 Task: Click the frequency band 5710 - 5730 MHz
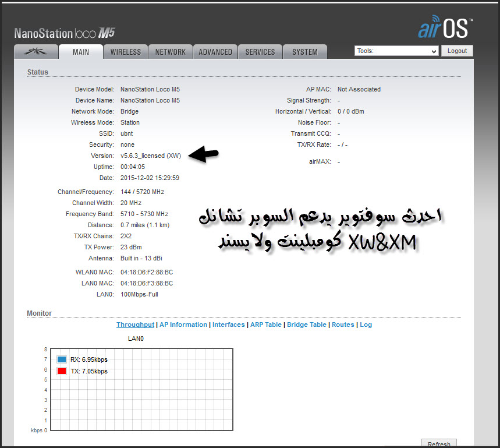click(x=144, y=214)
